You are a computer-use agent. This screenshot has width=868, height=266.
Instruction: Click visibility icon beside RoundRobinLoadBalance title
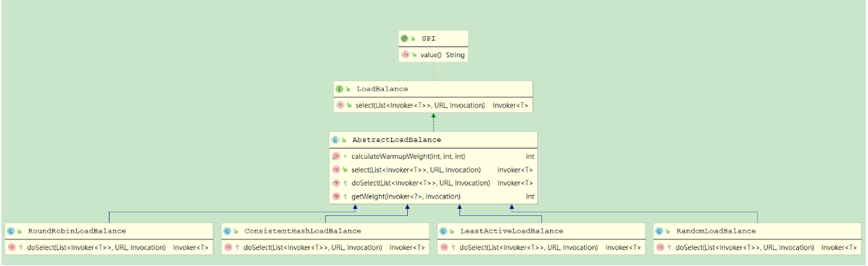20,231
